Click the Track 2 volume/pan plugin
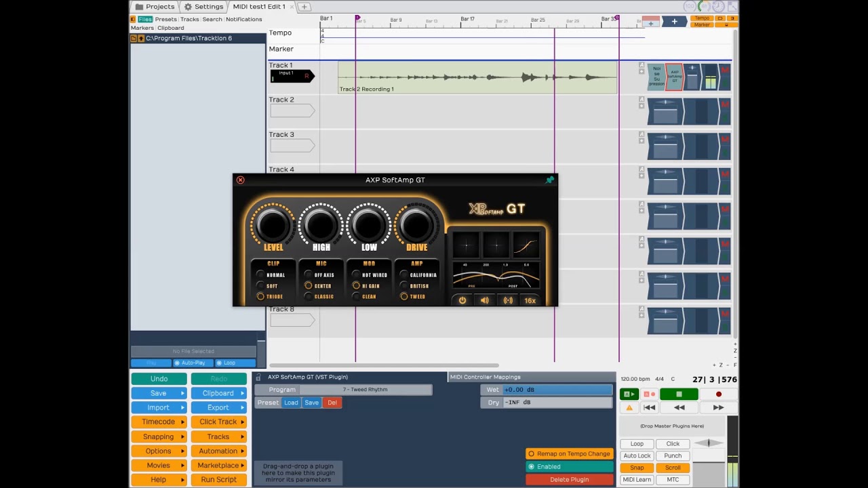868x488 pixels. (x=665, y=111)
